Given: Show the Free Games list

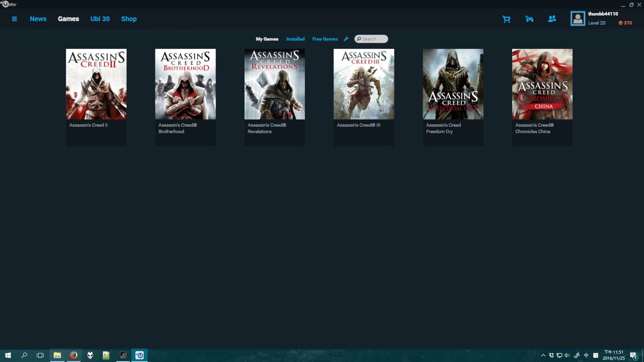Looking at the screenshot, I should coord(325,39).
